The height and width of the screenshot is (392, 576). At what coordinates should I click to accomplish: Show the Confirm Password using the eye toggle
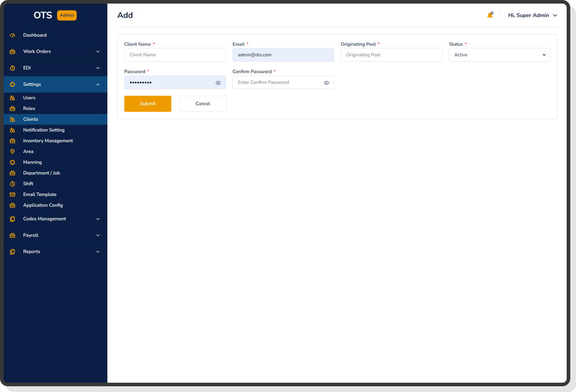(326, 82)
